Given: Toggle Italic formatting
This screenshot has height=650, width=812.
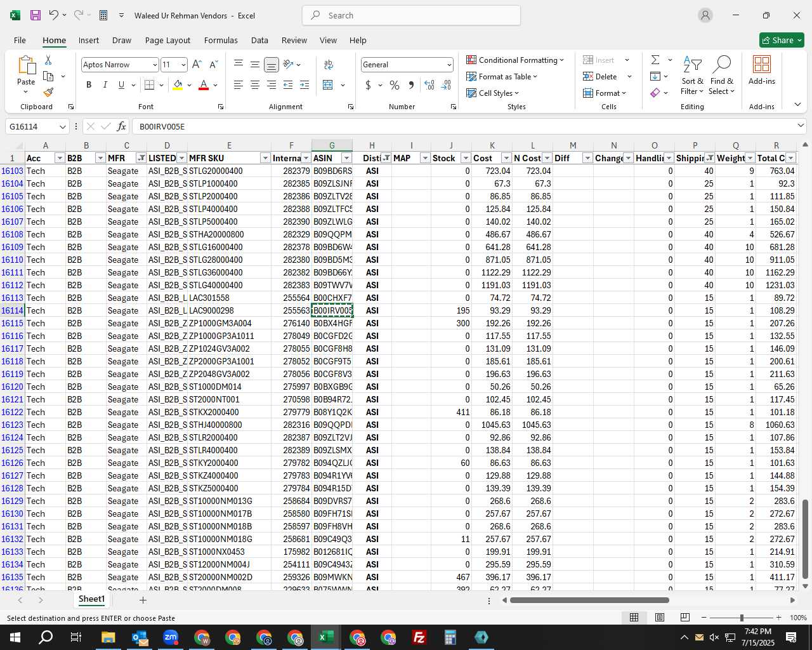Looking at the screenshot, I should pos(105,85).
